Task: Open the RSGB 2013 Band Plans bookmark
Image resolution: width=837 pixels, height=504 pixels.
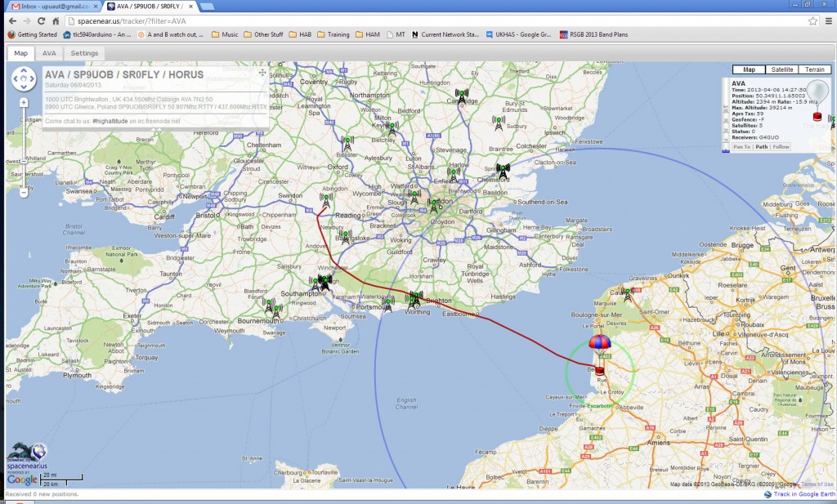Action: [x=593, y=34]
